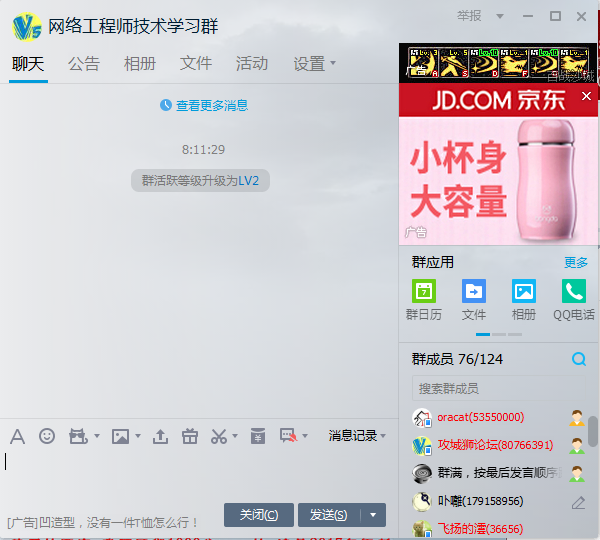The image size is (600, 540).
Task: Expand the image send options arrow
Action: click(138, 436)
